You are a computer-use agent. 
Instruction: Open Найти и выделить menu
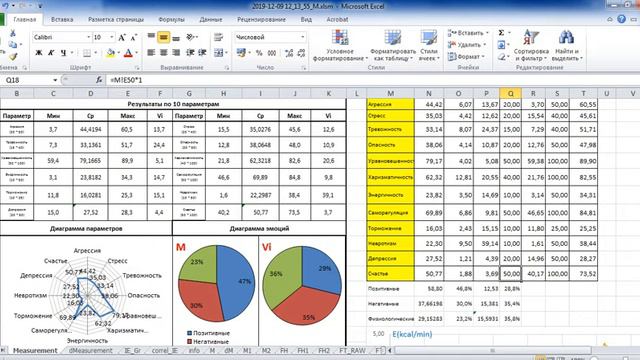click(x=567, y=45)
